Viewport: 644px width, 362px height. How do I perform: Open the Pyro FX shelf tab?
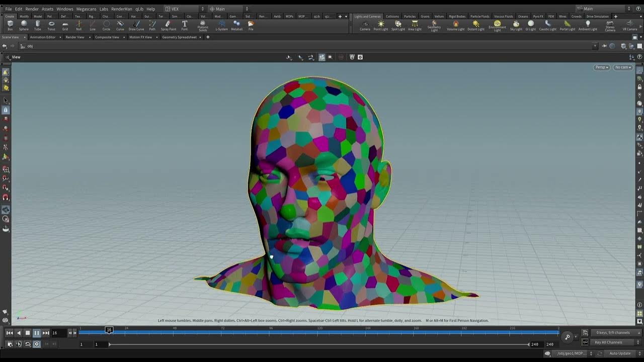pyautogui.click(x=538, y=16)
